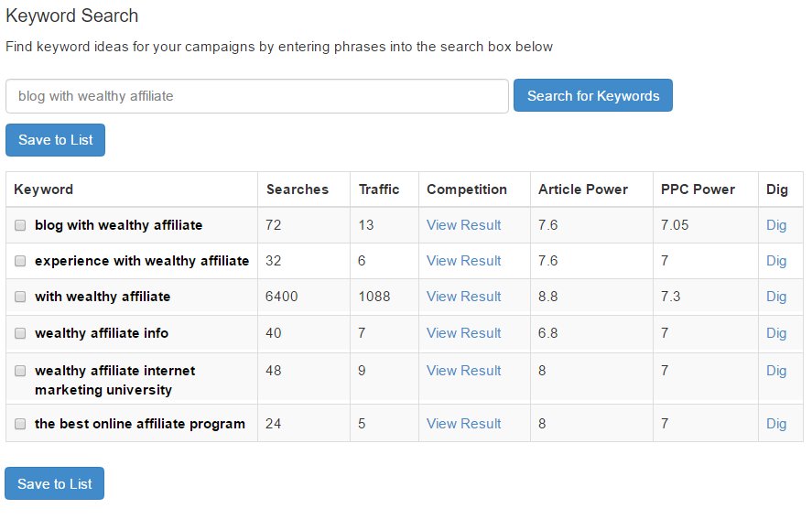Click the Article Power column header
Screen dimensions: 812x530
pos(583,189)
